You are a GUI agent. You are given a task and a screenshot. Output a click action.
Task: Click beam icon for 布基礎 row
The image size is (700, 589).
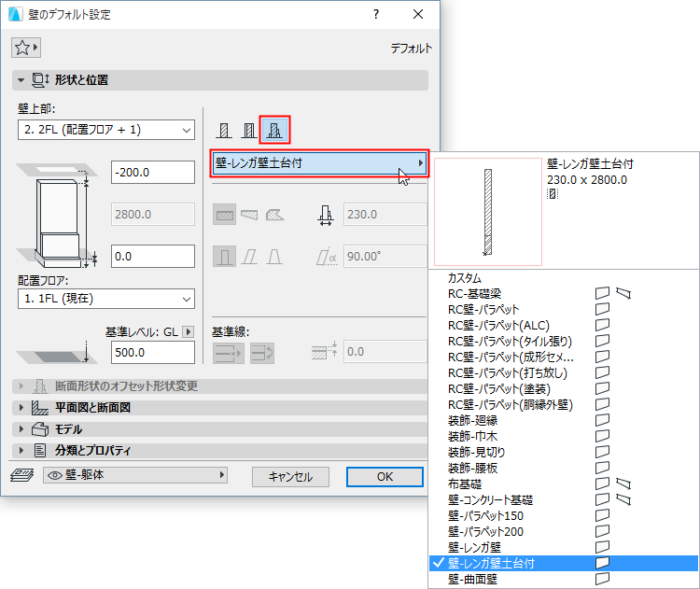623,484
